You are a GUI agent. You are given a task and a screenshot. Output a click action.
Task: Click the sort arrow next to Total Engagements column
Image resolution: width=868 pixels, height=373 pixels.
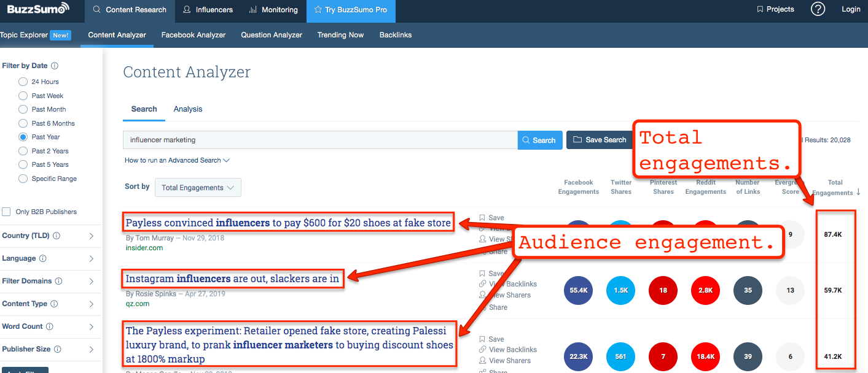(x=858, y=192)
